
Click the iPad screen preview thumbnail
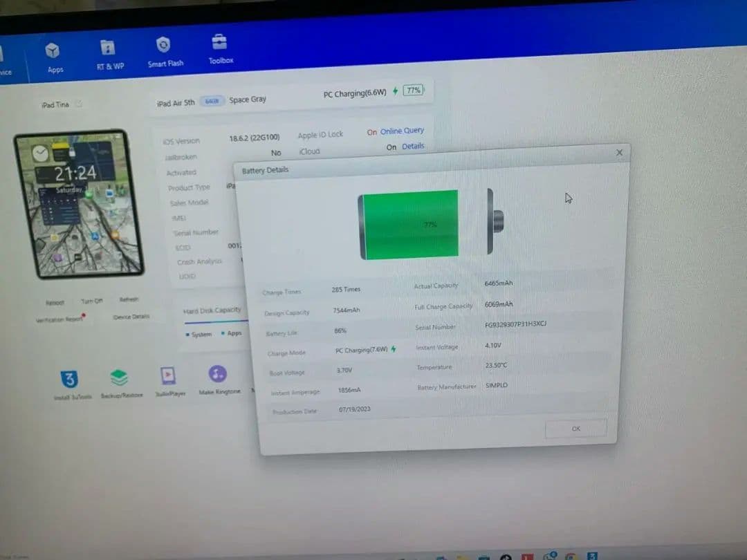[79, 203]
